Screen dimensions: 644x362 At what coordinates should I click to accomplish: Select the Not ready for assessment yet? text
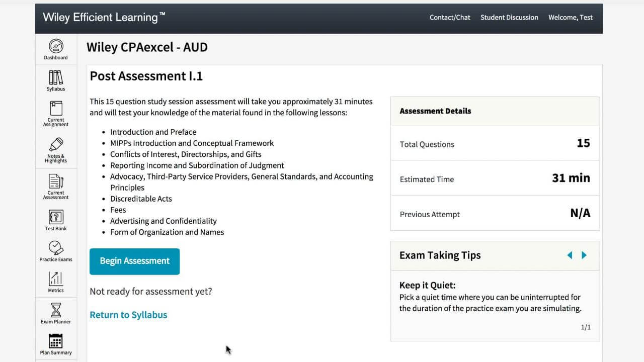click(x=151, y=292)
